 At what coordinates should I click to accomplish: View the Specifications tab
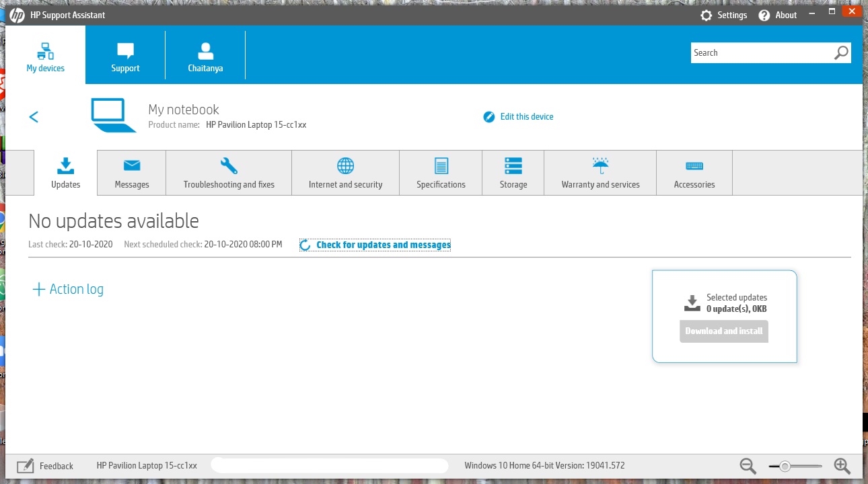pos(441,173)
